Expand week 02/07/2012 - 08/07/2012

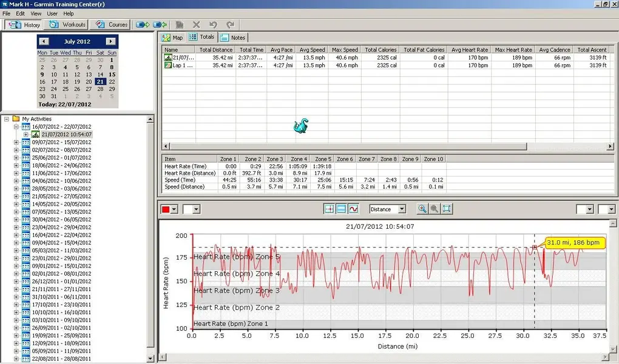(16, 150)
